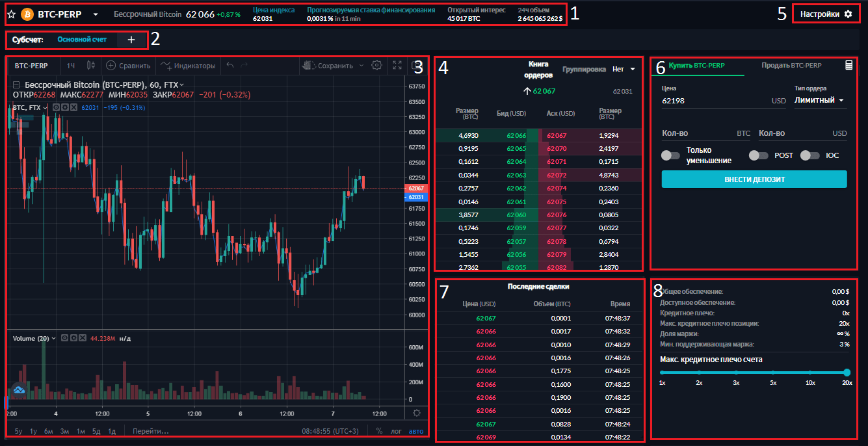The height and width of the screenshot is (446, 868).
Task: Open timezone menu at 08:48:55 (UTC+3)
Action: click(330, 430)
